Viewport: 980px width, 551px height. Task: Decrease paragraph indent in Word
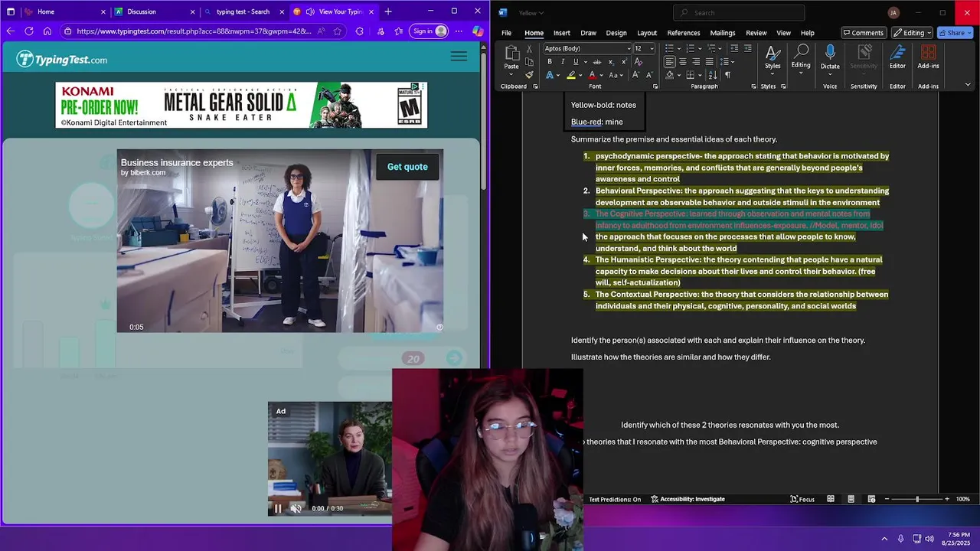point(734,48)
